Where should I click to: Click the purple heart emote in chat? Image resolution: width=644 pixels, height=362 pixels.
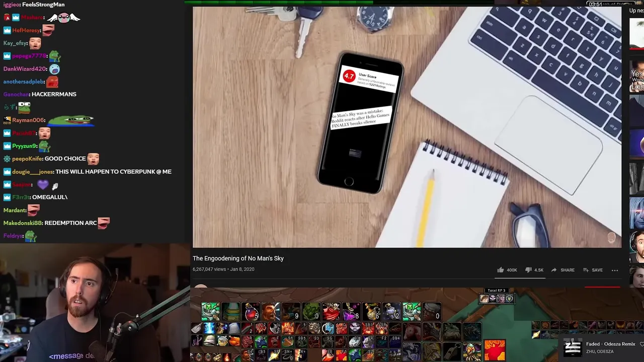pyautogui.click(x=43, y=185)
